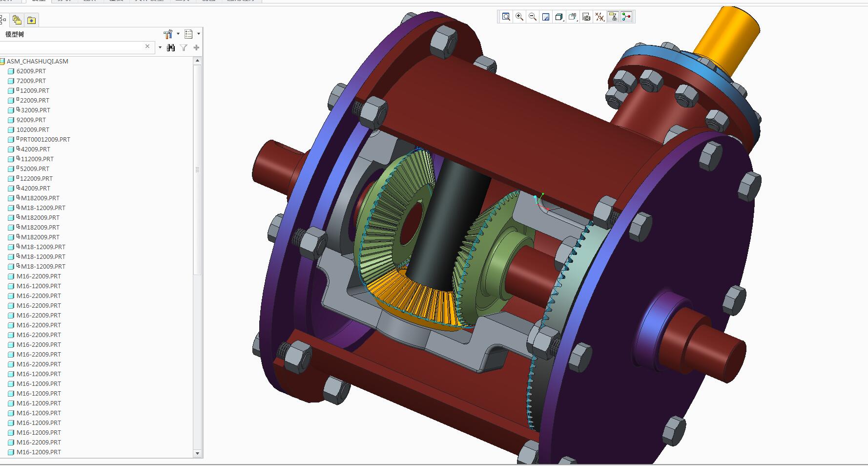Click the part icon beside 72009.PRT
868x466 pixels.
(x=11, y=81)
